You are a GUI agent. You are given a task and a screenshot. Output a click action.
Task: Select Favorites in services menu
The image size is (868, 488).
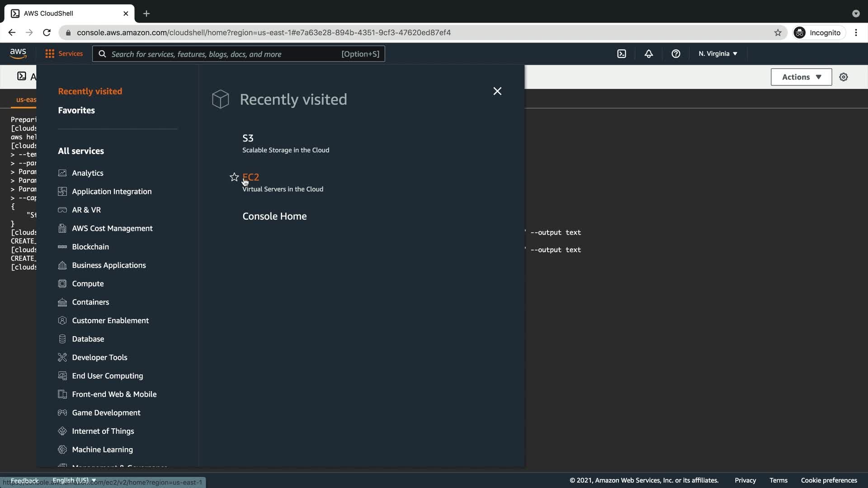pyautogui.click(x=76, y=110)
